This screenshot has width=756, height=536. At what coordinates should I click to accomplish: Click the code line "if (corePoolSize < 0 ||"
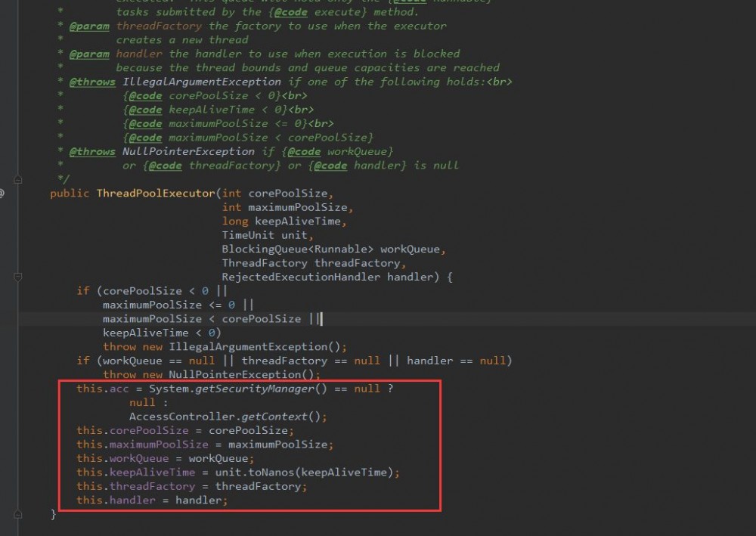click(152, 291)
